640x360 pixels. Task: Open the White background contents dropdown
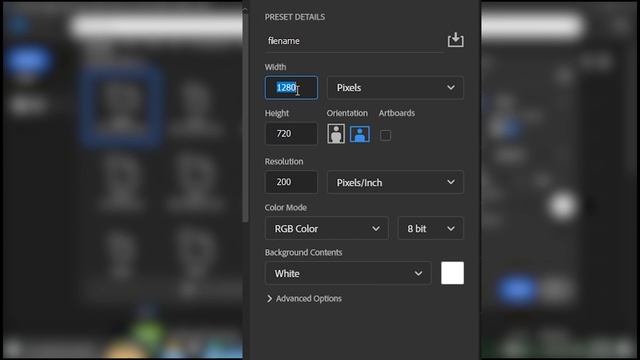click(x=348, y=273)
